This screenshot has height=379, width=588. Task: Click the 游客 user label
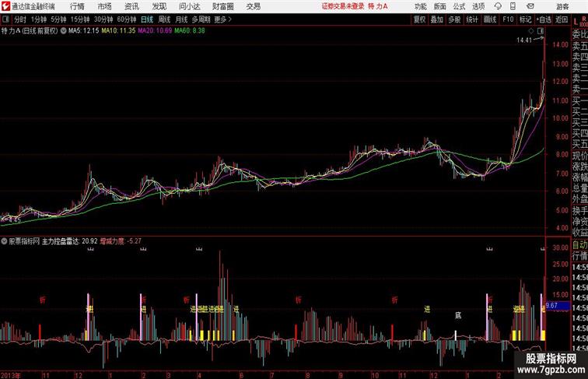[x=562, y=6]
